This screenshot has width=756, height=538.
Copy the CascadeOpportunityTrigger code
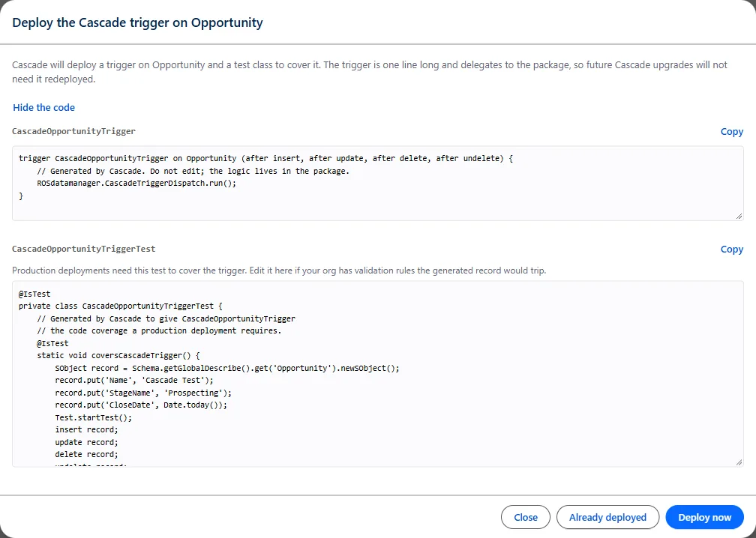click(731, 131)
